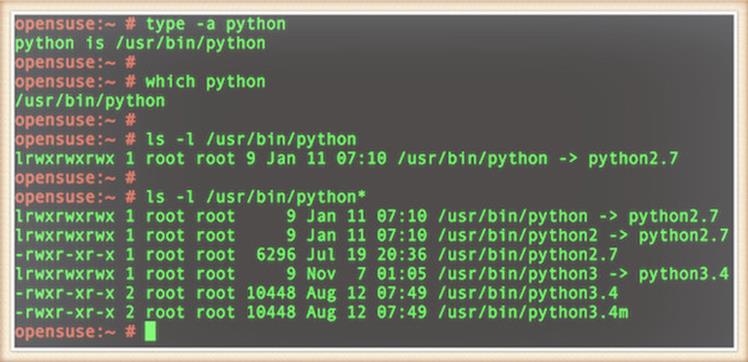Image resolution: width=748 pixels, height=362 pixels.
Task: Click the file size '6296' value
Action: click(276, 255)
